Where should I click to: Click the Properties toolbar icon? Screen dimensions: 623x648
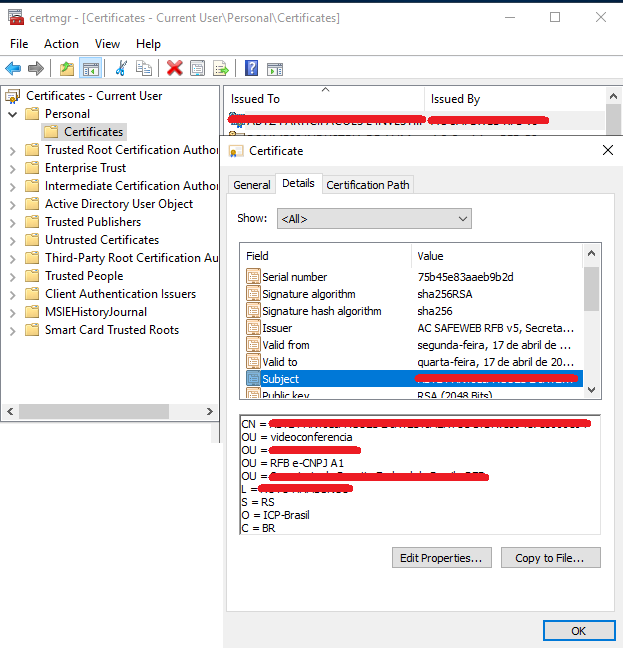[x=197, y=68]
